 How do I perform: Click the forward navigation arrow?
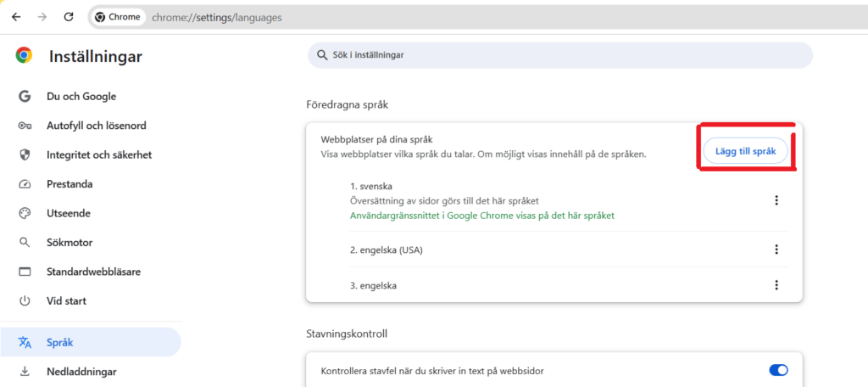[x=42, y=17]
